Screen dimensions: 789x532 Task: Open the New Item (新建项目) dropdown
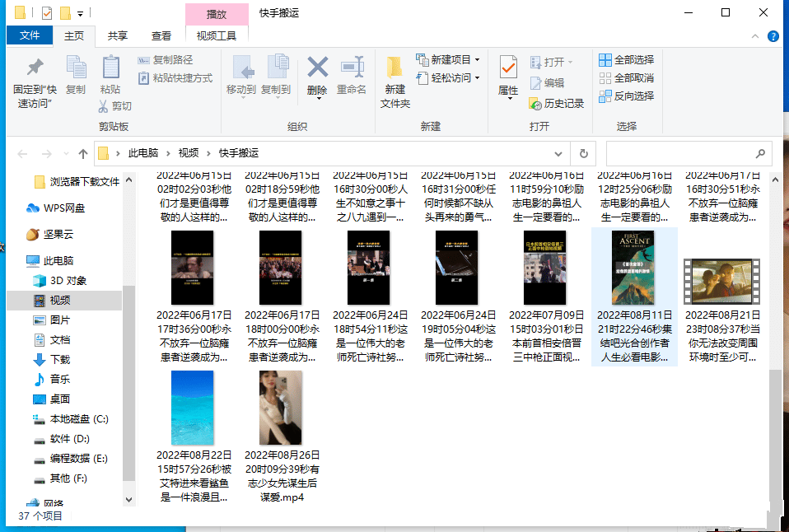point(448,60)
